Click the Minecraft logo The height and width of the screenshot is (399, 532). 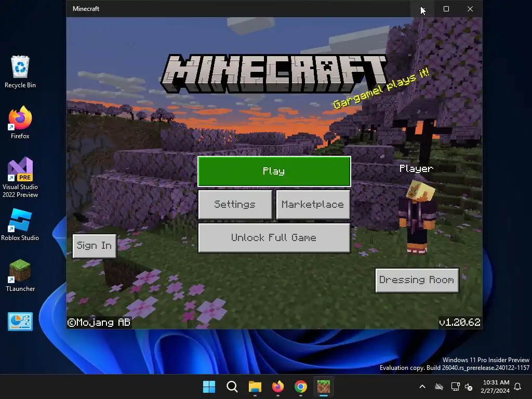click(273, 73)
